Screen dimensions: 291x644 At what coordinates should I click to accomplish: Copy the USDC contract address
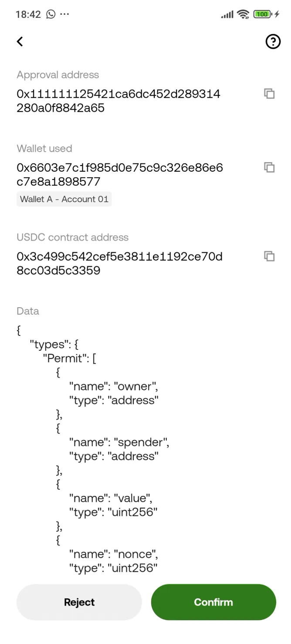[x=269, y=256]
